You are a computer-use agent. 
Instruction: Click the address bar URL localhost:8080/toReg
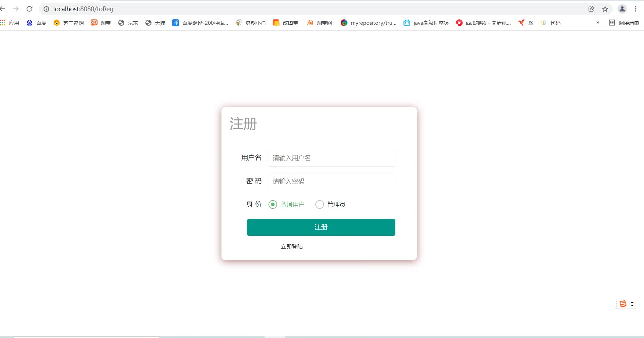(83, 9)
